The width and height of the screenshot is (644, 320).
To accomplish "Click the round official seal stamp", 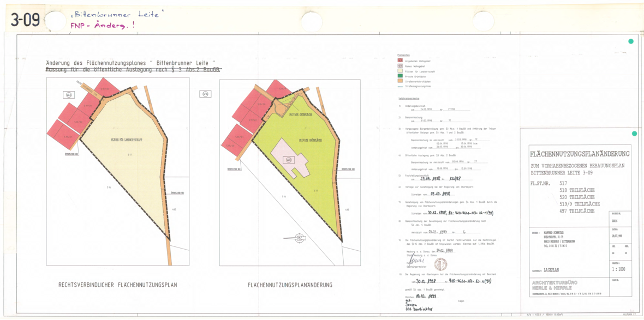I will [x=440, y=264].
